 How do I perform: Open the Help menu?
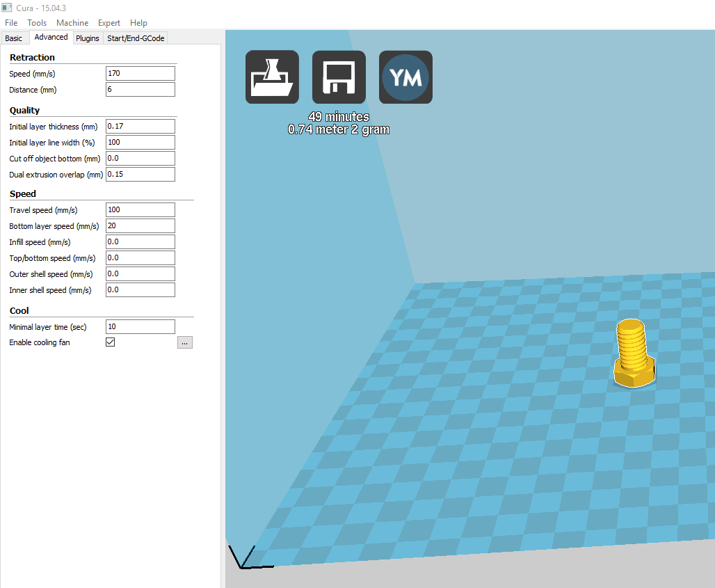138,23
